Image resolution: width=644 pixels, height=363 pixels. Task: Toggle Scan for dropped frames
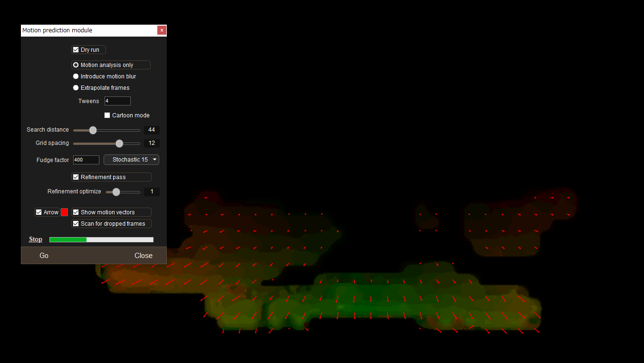pyautogui.click(x=76, y=224)
